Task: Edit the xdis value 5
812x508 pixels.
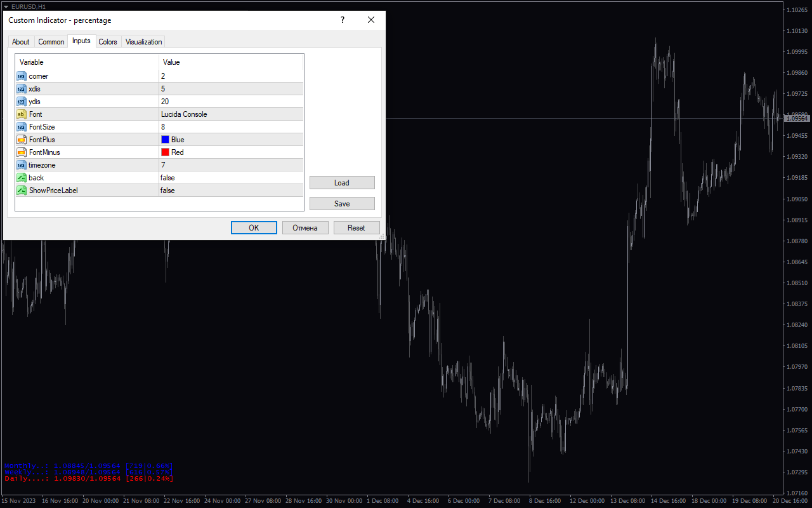Action: pyautogui.click(x=231, y=89)
